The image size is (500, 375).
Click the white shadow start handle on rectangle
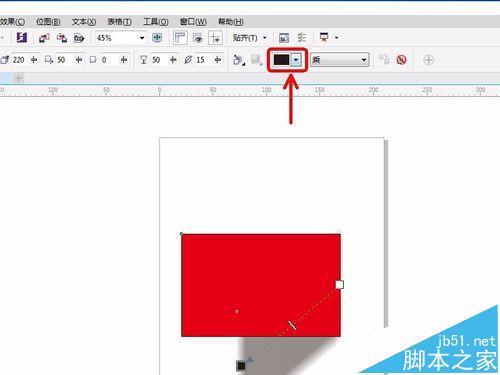(339, 284)
